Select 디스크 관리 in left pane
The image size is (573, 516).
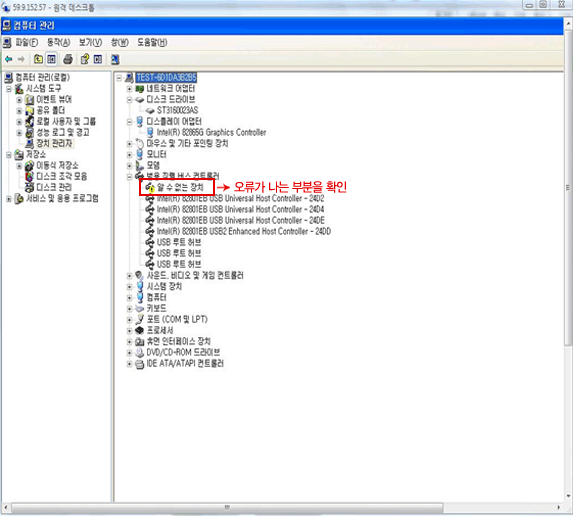click(x=54, y=187)
